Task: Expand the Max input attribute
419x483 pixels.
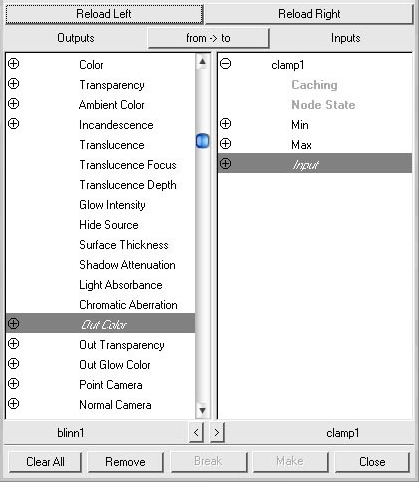Action: 226,144
